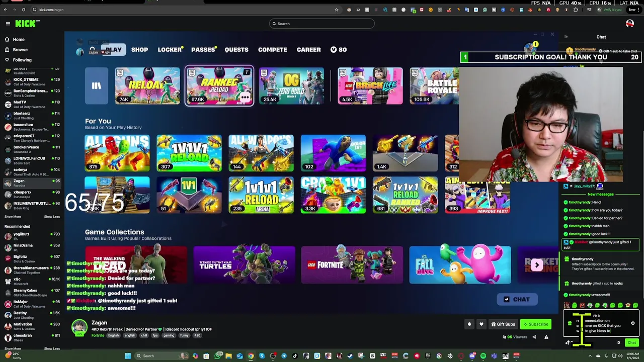Open Windows Start menu

[128, 356]
